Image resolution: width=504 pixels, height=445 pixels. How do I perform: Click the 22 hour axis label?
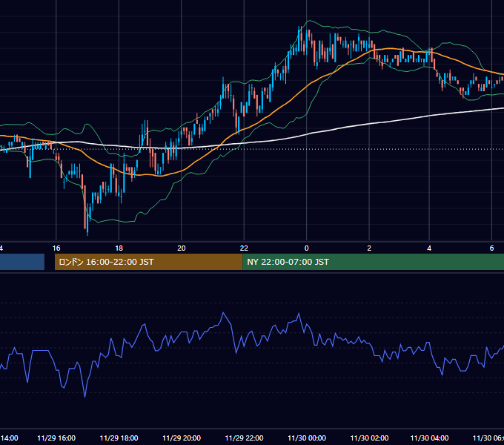244,248
